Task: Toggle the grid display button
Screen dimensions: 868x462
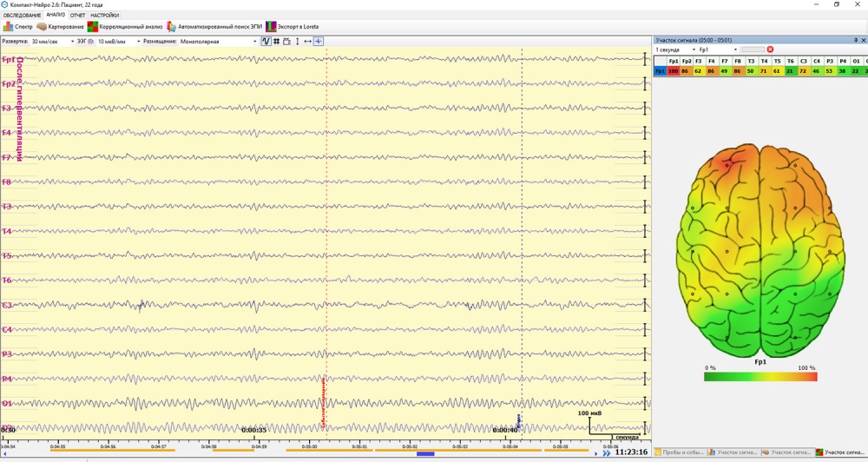Action: (x=277, y=41)
